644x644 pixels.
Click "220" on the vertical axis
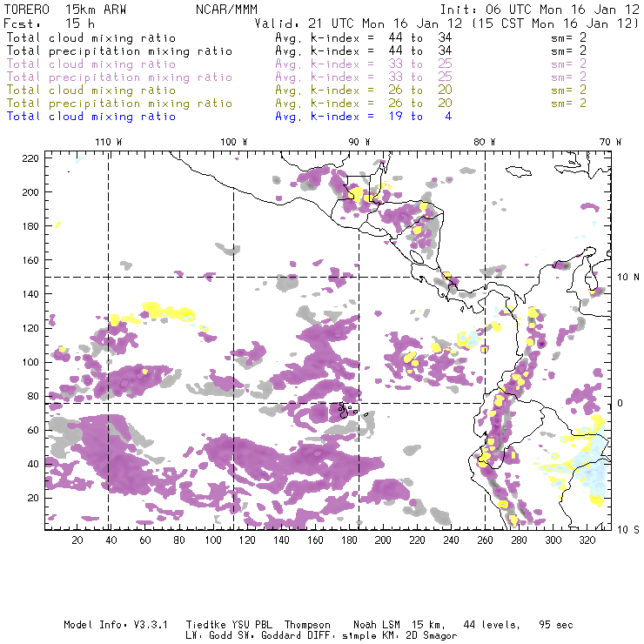[30, 158]
